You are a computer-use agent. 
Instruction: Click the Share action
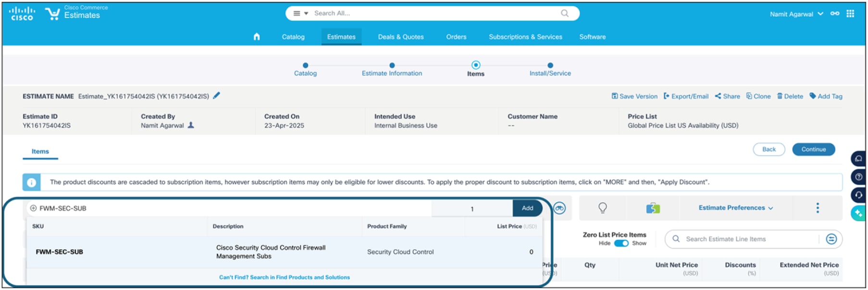tap(727, 96)
